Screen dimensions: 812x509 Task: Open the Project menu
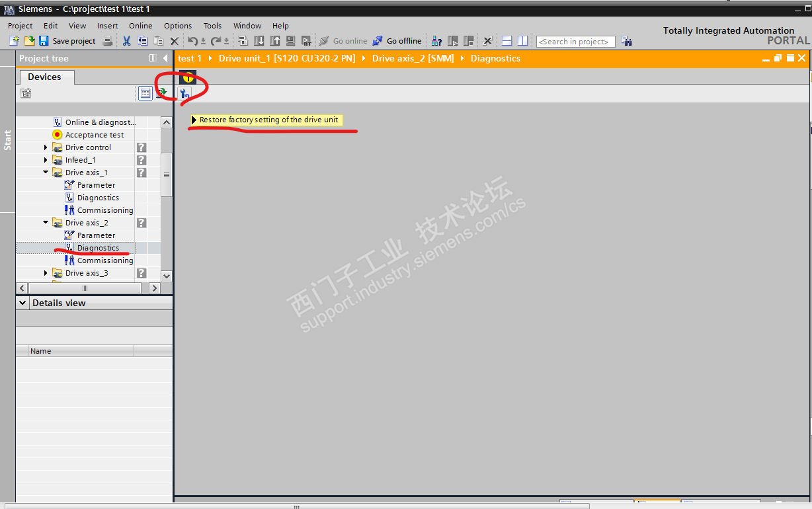pyautogui.click(x=20, y=26)
